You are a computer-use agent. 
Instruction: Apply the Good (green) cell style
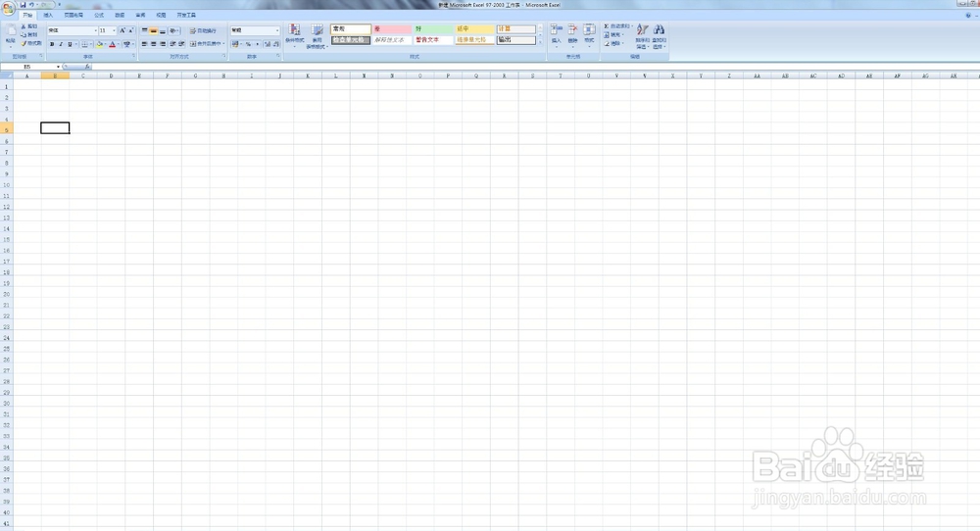pyautogui.click(x=433, y=28)
